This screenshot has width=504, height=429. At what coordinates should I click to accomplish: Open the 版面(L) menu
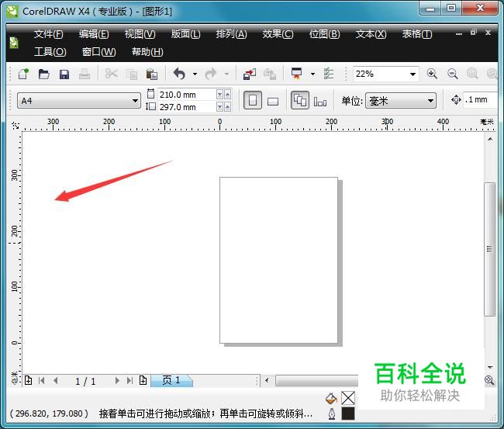[x=186, y=34]
